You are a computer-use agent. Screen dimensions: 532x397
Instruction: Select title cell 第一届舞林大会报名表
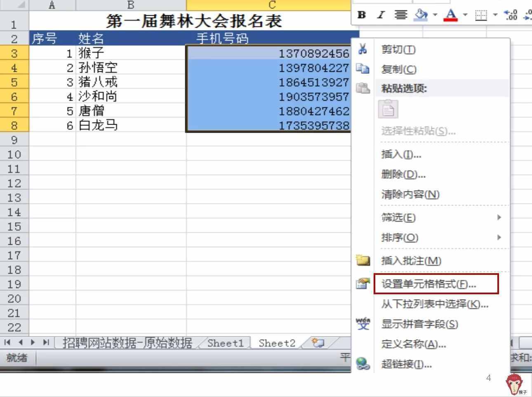194,21
